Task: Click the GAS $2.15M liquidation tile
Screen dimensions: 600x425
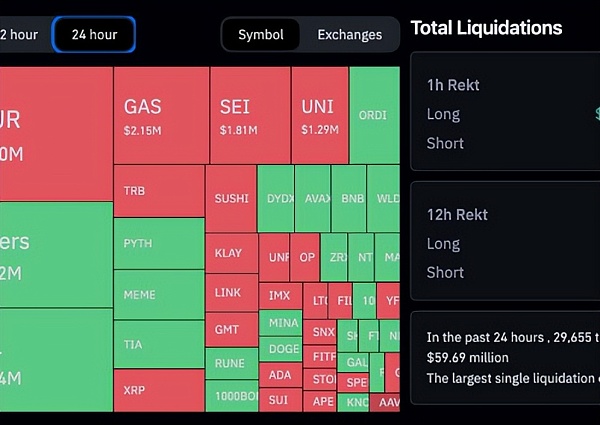Action: pos(160,115)
